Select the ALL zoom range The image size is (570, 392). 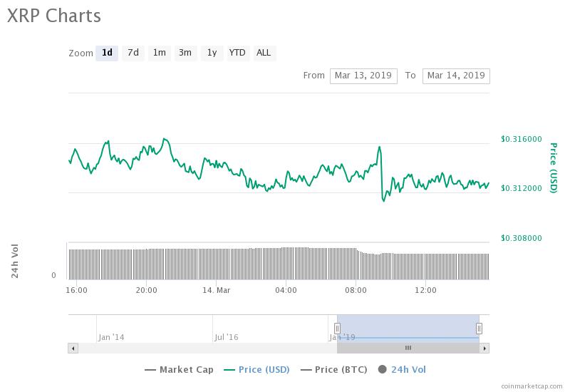264,53
